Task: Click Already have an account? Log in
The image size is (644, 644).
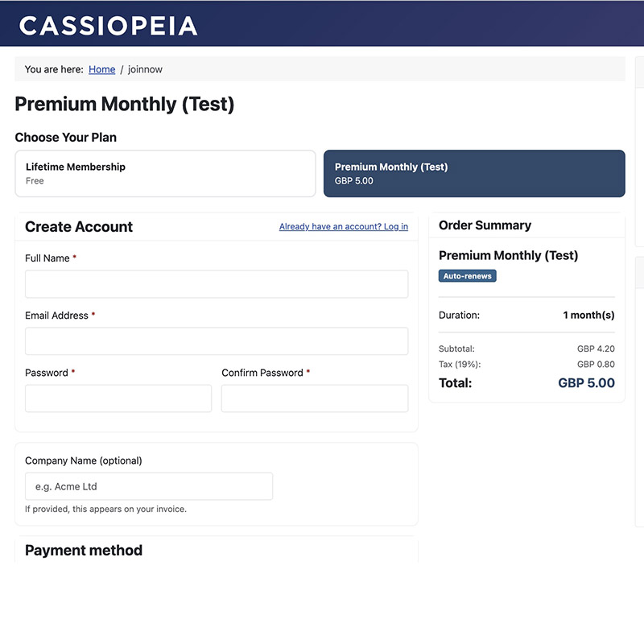Action: 344,226
